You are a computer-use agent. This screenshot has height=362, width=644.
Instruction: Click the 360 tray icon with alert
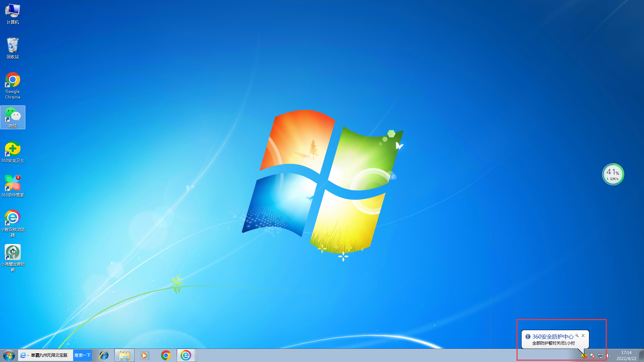point(584,356)
